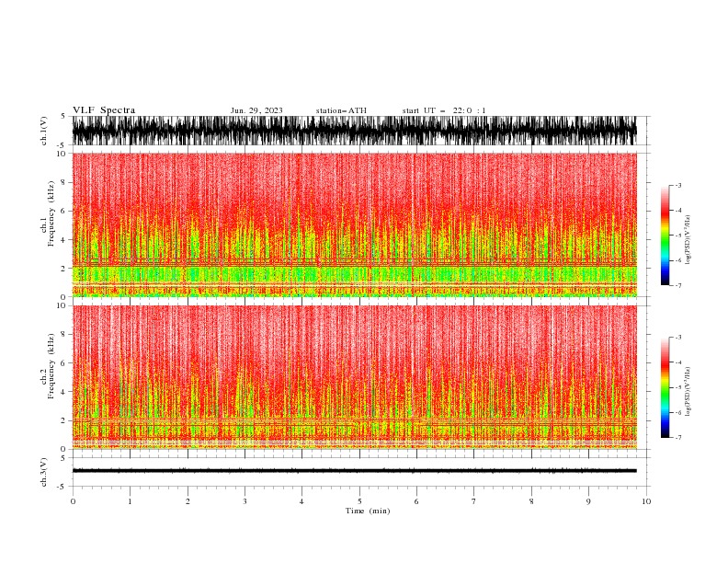The width and height of the screenshot is (728, 563).
Task: Click the ch.2 color scale bar
Action: click(x=665, y=387)
